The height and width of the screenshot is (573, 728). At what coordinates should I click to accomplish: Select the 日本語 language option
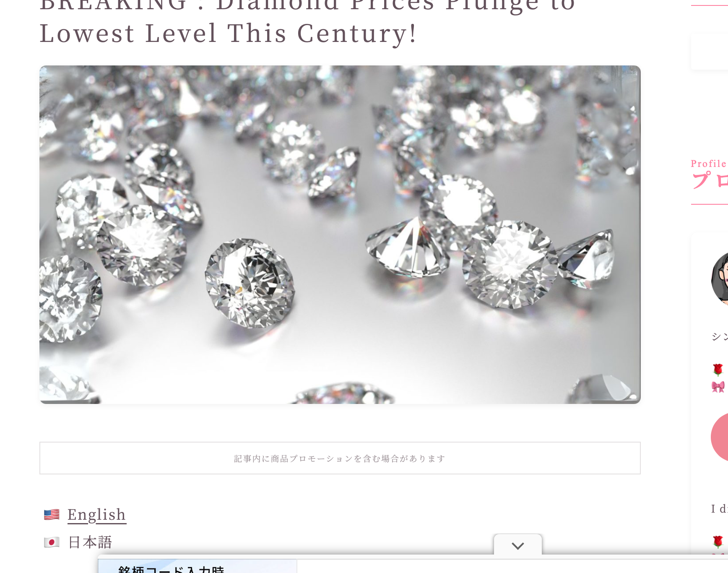point(90,542)
